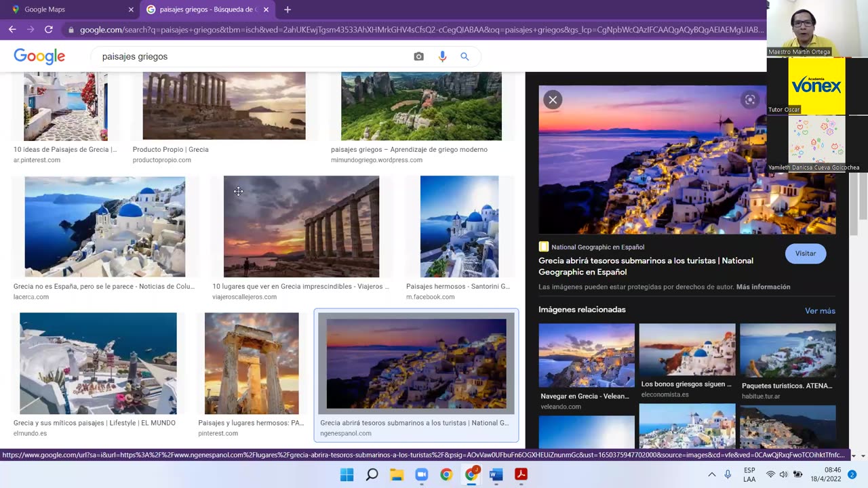Switch the ESP LAA input language
This screenshot has width=868, height=488.
click(x=749, y=474)
